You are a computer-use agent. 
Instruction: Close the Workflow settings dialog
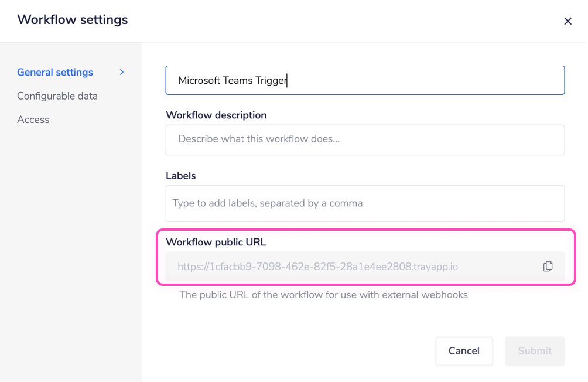(568, 21)
